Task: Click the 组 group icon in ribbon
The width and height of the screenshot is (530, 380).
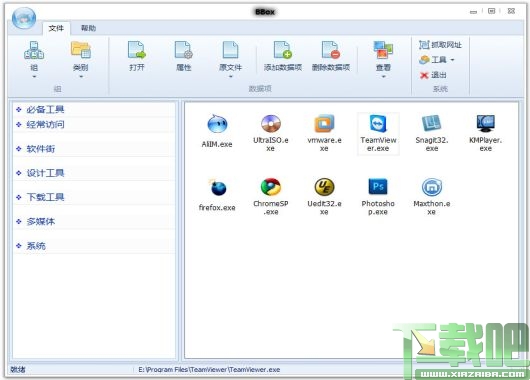Action: click(x=34, y=51)
